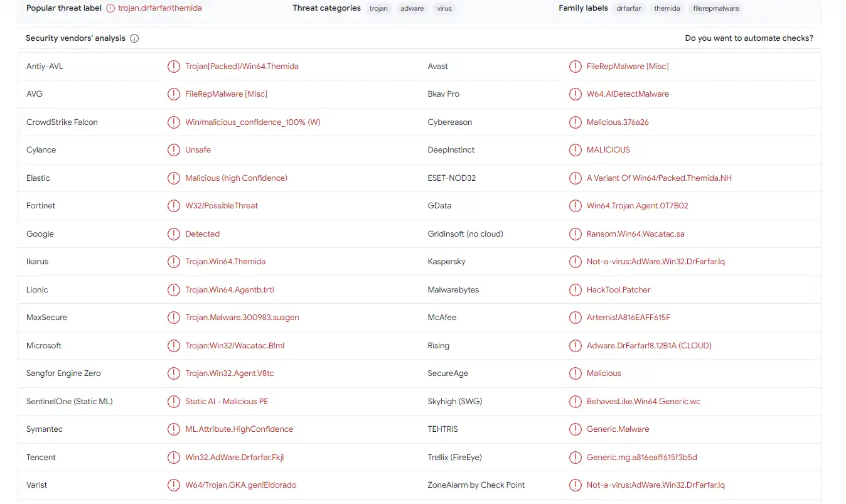Click the alert icon in the Ikarus row

(x=173, y=262)
